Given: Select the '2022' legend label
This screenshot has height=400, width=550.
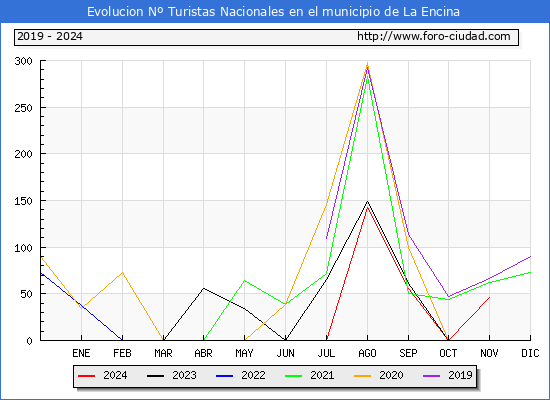Looking at the screenshot, I should click(x=253, y=375).
